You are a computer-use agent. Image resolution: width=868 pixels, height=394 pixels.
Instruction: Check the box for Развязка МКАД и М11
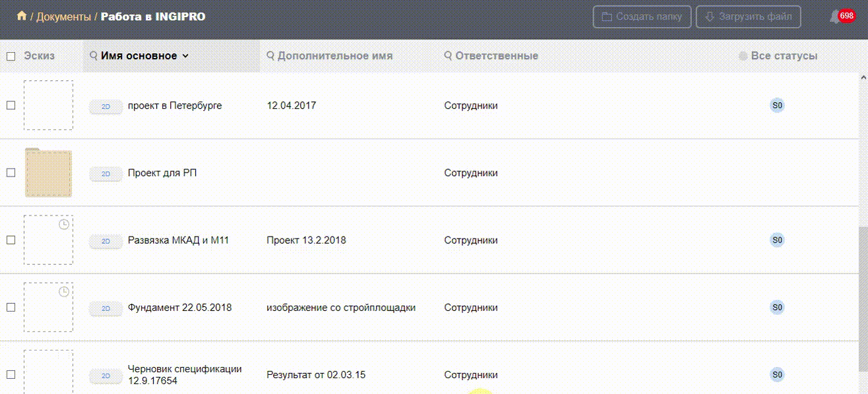click(11, 240)
